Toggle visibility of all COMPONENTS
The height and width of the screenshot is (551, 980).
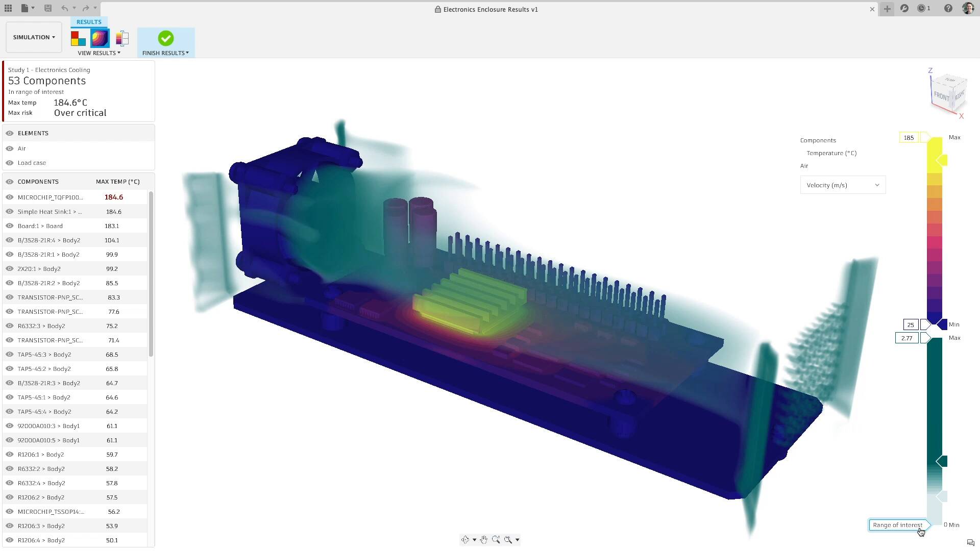pos(9,182)
